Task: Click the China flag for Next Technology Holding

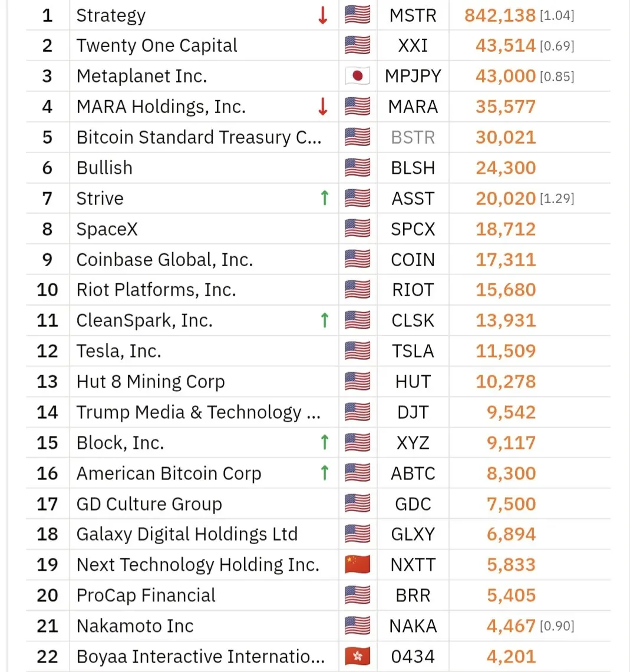Action: coord(357,565)
